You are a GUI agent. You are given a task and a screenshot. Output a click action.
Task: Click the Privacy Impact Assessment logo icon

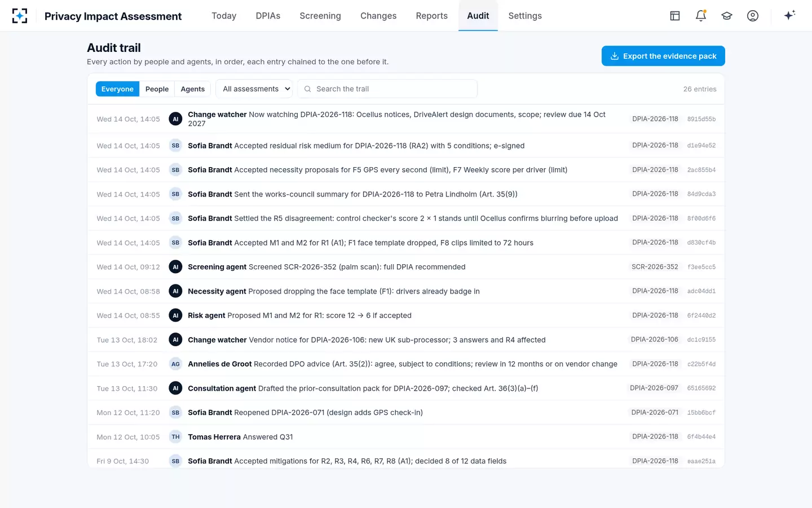[x=20, y=16]
